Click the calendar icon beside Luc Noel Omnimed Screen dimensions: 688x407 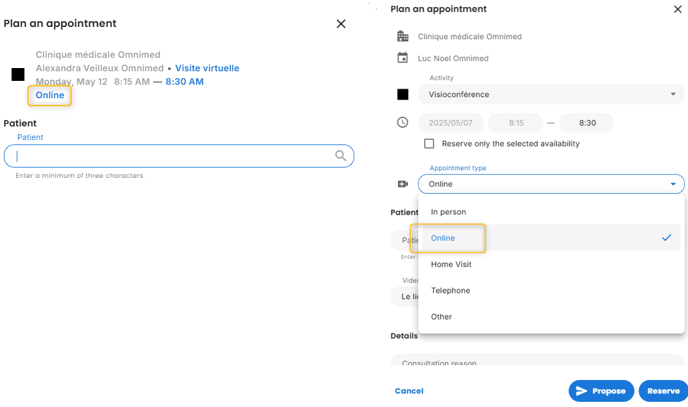(x=403, y=58)
